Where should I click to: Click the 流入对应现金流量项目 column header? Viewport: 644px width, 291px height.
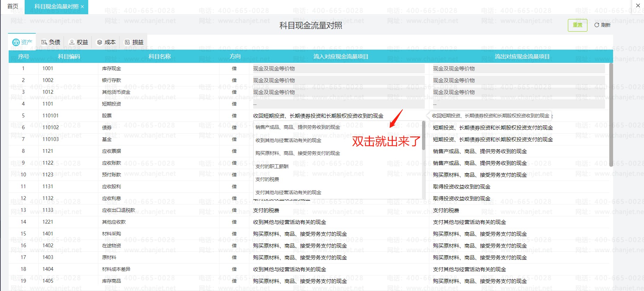[341, 56]
